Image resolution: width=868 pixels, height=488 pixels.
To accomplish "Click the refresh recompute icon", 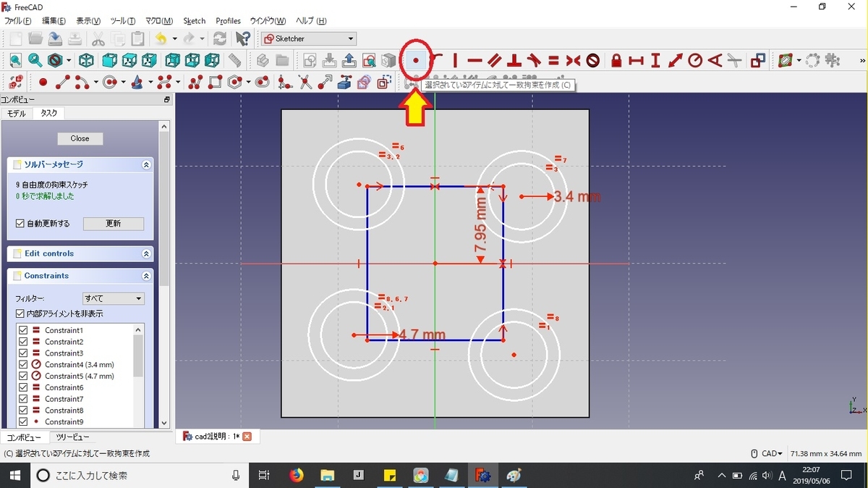I will point(220,38).
